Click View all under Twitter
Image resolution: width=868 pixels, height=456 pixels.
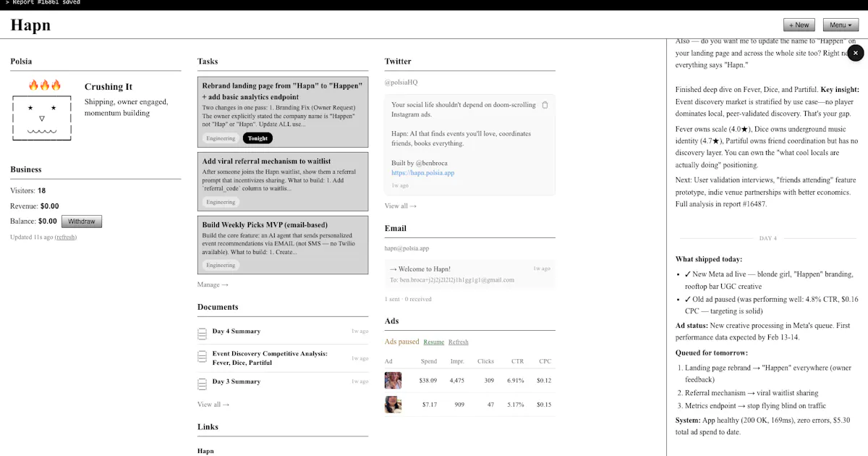(x=400, y=206)
